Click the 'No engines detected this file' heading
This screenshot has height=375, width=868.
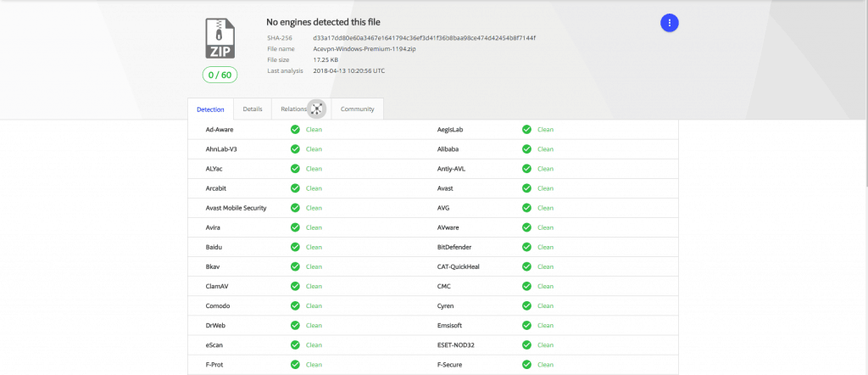click(323, 22)
